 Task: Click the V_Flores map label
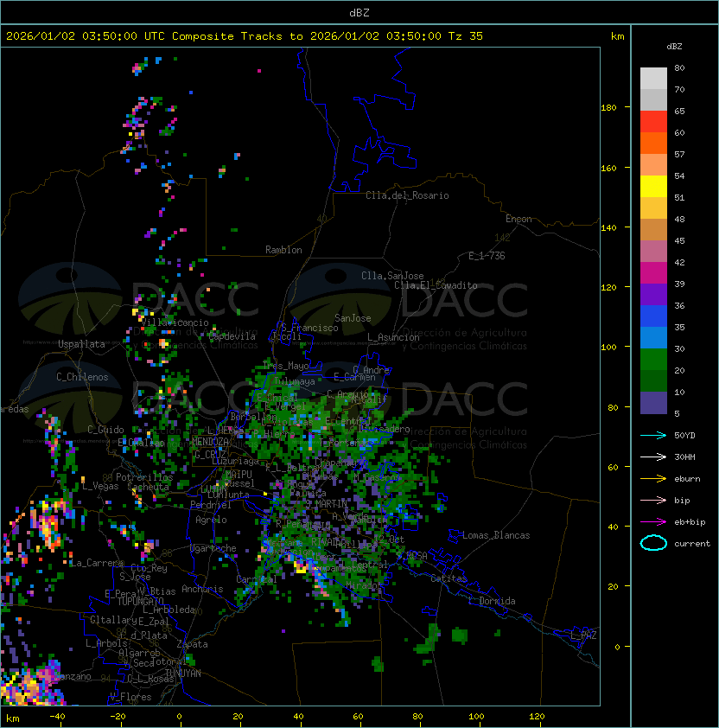click(x=130, y=697)
